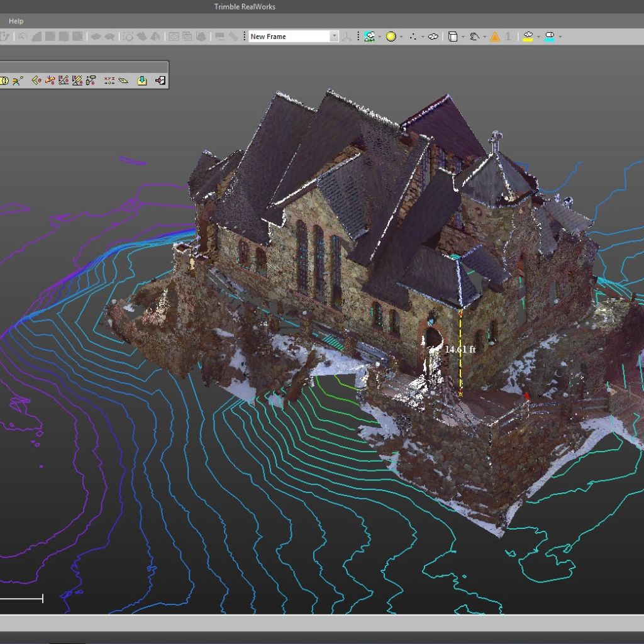This screenshot has height=644, width=644.
Task: Open the yellow cloud color swatch tool
Action: 528,36
